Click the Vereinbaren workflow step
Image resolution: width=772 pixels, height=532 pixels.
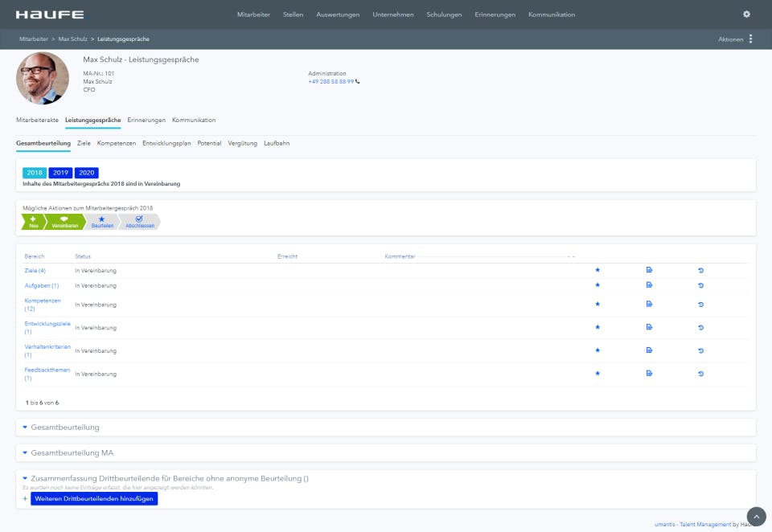64,222
